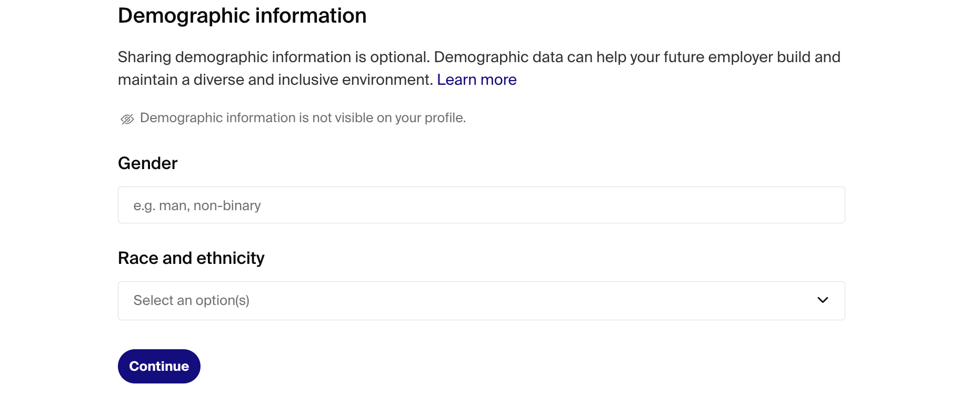Click the chevron arrow in ethnicity selector

(823, 300)
